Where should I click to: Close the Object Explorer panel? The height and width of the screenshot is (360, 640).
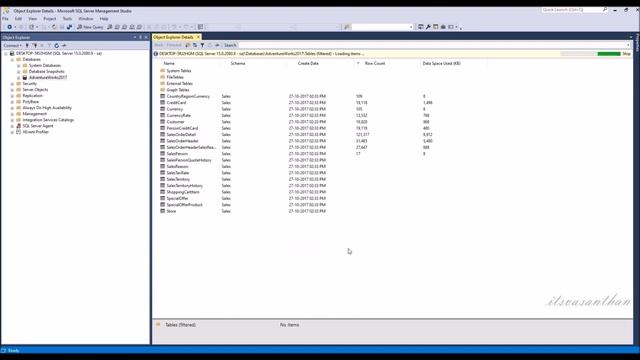(x=146, y=37)
